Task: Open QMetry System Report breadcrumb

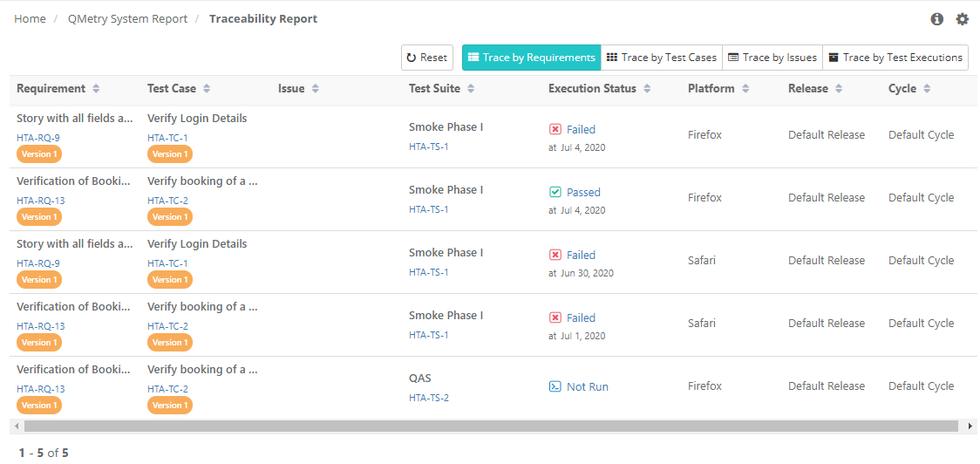Action: tap(127, 19)
